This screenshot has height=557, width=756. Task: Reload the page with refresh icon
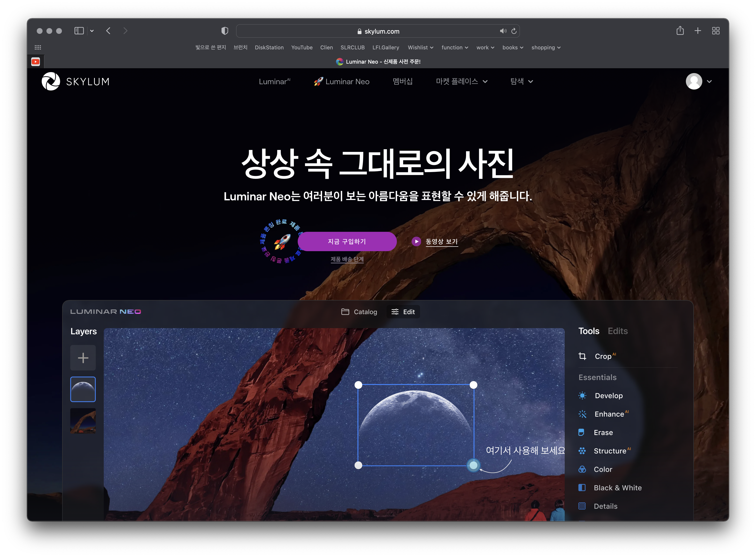[x=514, y=31]
